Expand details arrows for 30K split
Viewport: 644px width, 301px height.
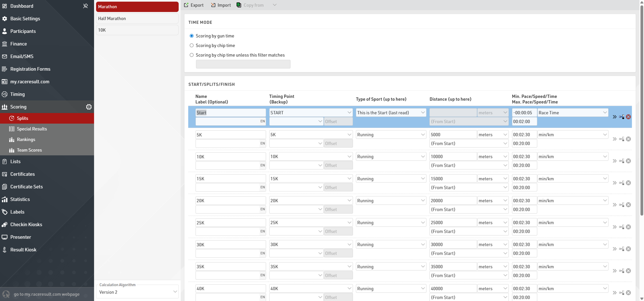(615, 249)
